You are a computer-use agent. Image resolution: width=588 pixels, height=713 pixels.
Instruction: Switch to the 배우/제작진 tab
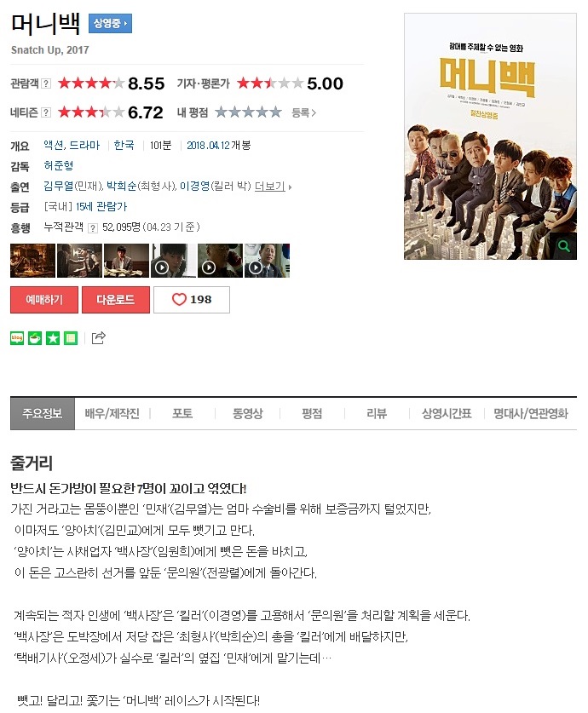[x=112, y=413]
